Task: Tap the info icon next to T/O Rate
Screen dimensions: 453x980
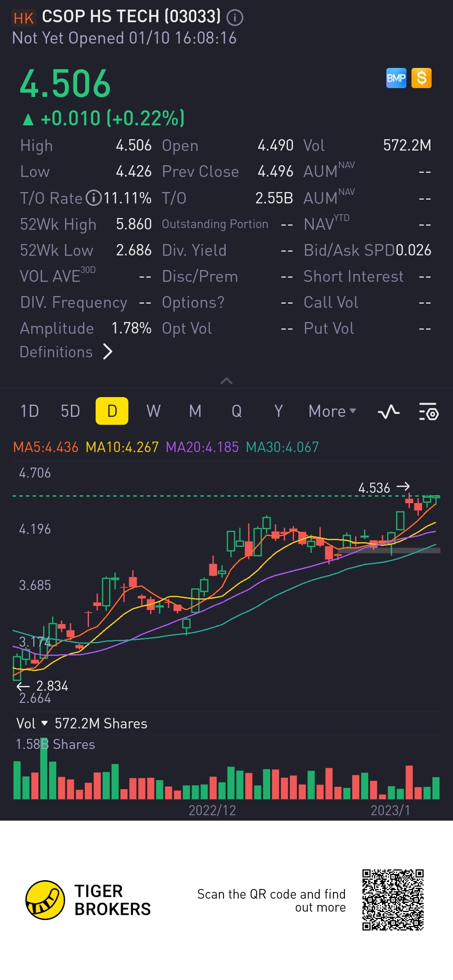Action: click(x=94, y=198)
